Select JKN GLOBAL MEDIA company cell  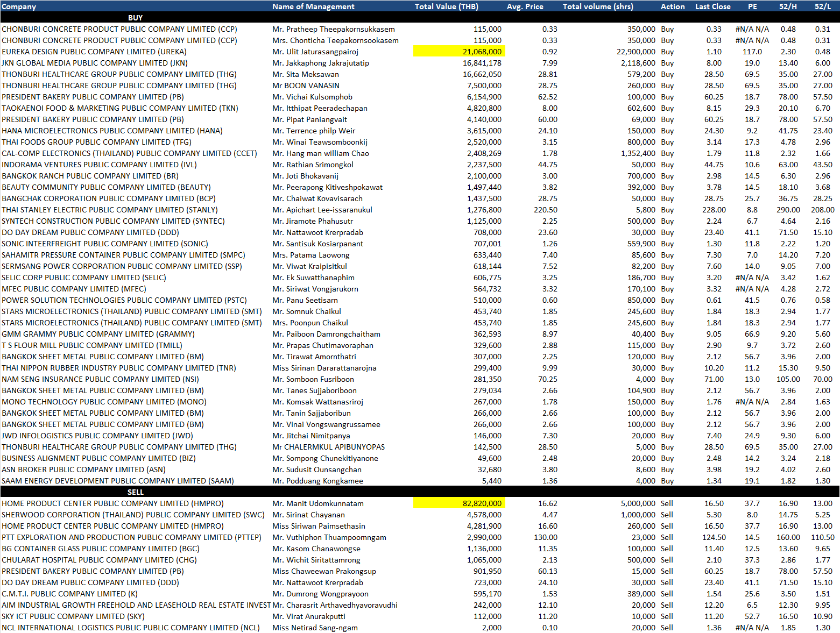[95, 63]
